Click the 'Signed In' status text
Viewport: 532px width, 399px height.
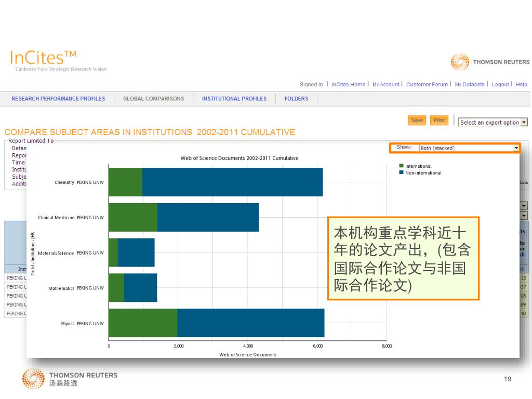coord(311,85)
